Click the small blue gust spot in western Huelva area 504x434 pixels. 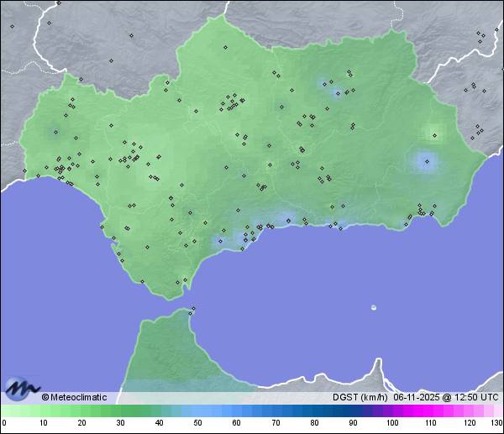click(x=55, y=132)
